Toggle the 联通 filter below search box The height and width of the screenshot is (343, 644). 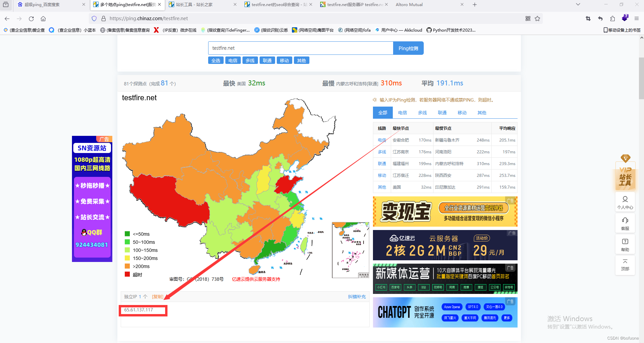pos(267,61)
